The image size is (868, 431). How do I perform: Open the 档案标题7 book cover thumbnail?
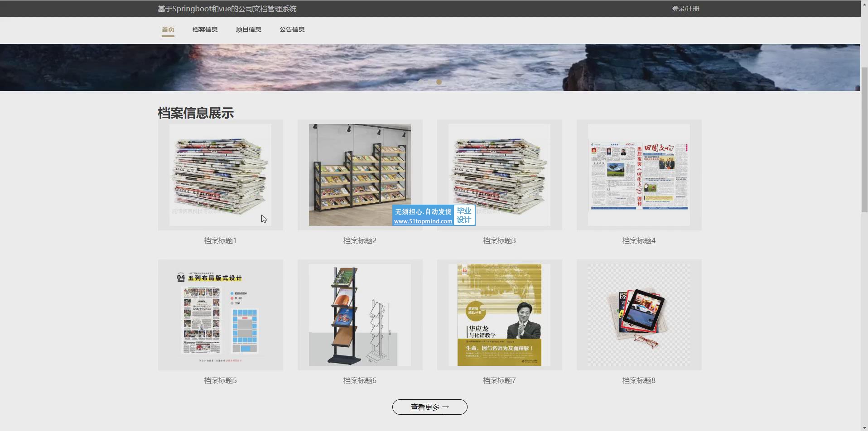click(500, 315)
